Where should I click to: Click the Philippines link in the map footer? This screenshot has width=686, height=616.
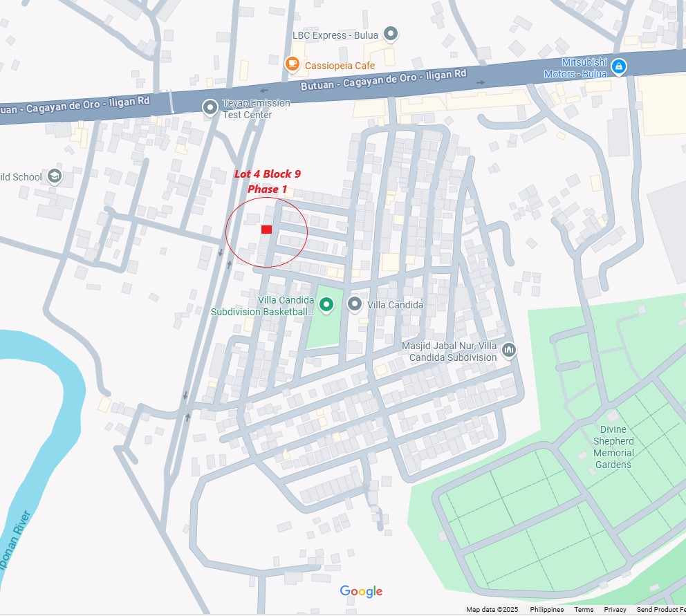(546, 610)
